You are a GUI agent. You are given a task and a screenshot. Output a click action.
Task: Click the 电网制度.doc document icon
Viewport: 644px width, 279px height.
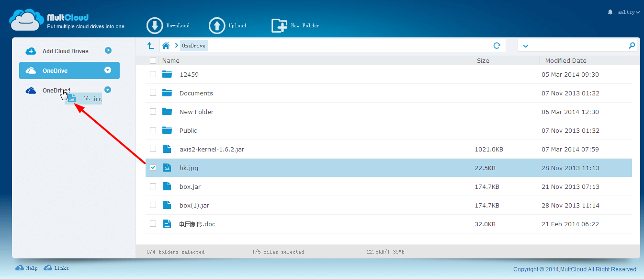point(167,224)
